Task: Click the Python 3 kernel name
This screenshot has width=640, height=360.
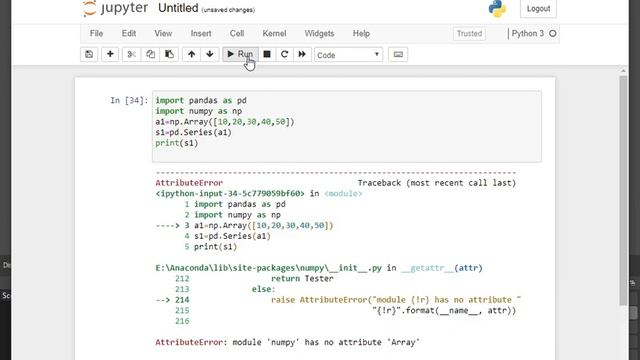Action: tap(527, 33)
